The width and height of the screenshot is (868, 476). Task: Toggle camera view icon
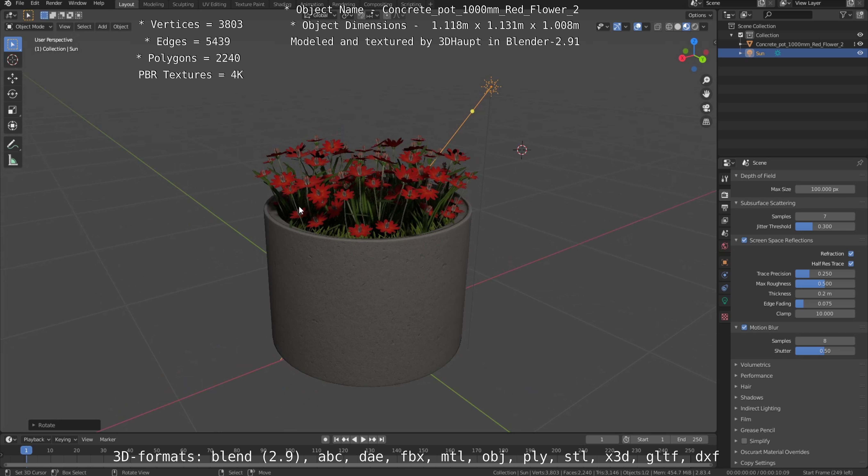pyautogui.click(x=706, y=108)
